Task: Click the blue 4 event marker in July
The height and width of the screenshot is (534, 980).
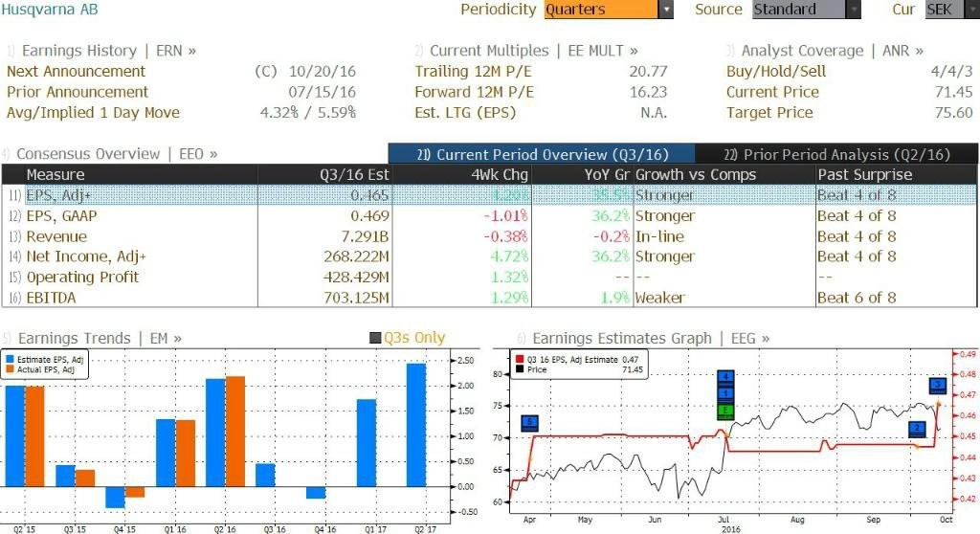Action: coord(725,377)
